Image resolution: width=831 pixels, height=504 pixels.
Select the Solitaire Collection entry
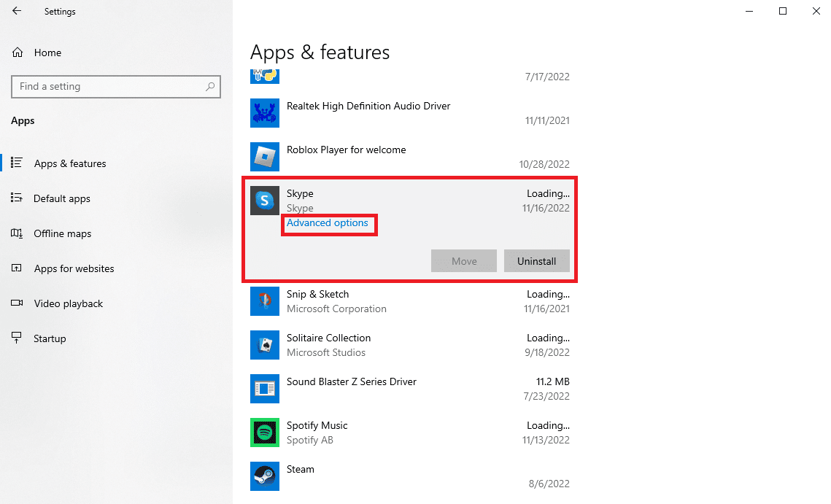click(410, 345)
